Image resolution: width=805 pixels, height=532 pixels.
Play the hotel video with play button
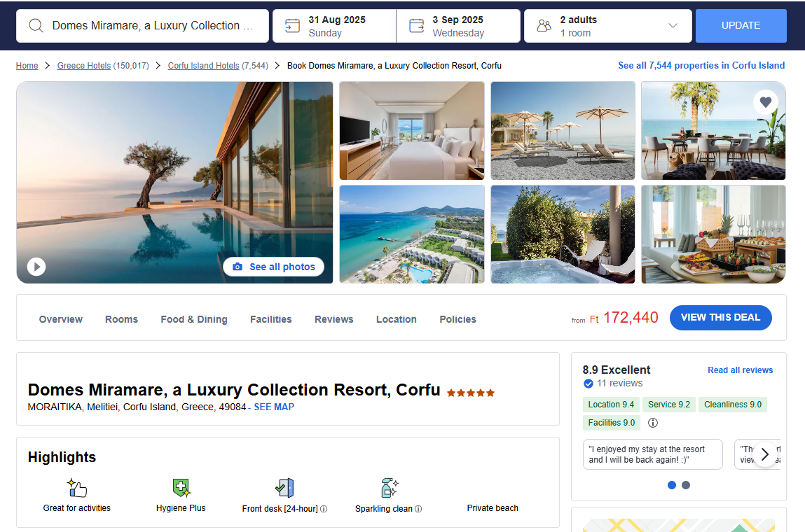click(x=36, y=266)
